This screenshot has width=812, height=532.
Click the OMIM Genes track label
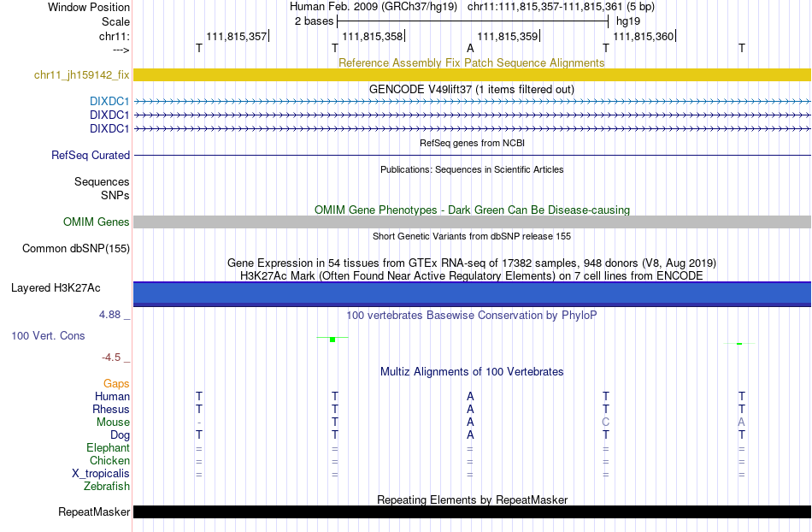[97, 222]
